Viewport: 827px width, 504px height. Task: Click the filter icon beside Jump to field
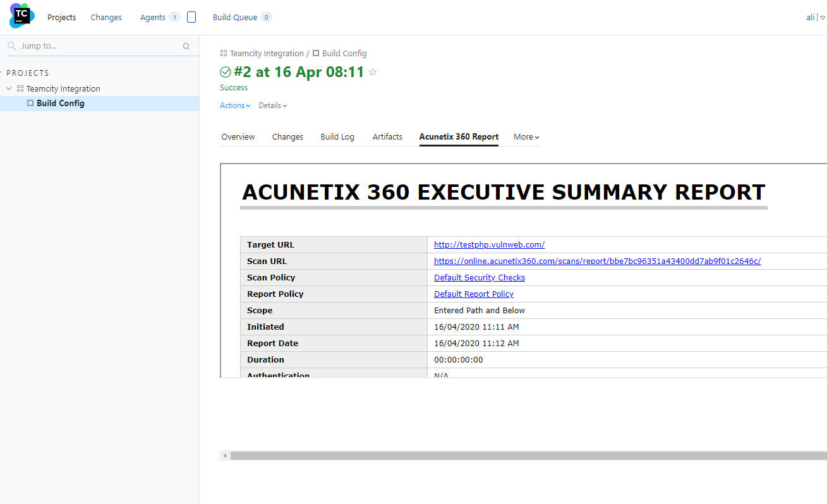[x=186, y=46]
